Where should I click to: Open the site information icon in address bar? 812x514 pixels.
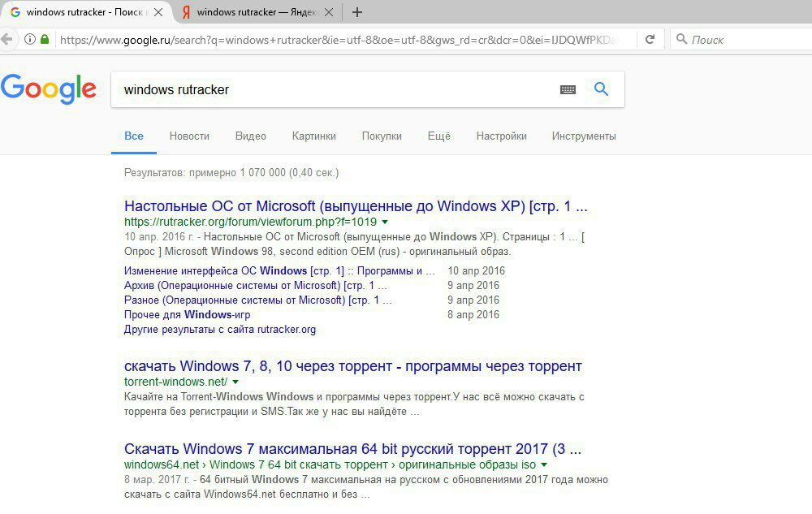click(x=30, y=39)
